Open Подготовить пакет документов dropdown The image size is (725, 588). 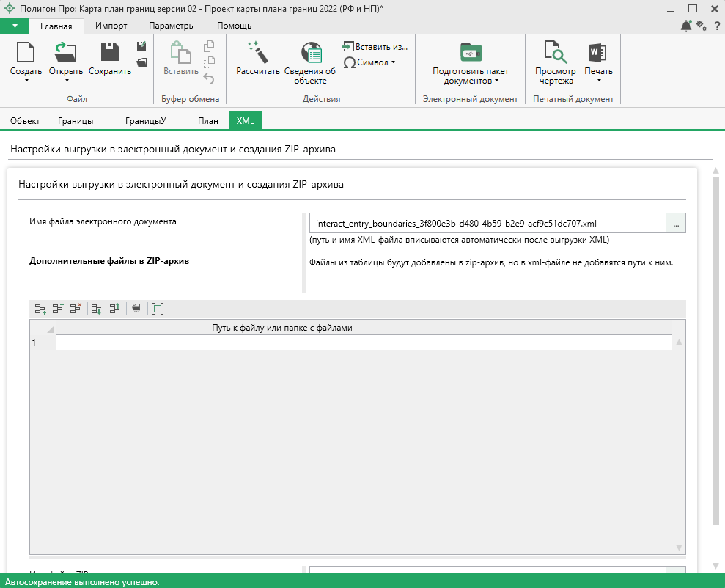(x=470, y=76)
